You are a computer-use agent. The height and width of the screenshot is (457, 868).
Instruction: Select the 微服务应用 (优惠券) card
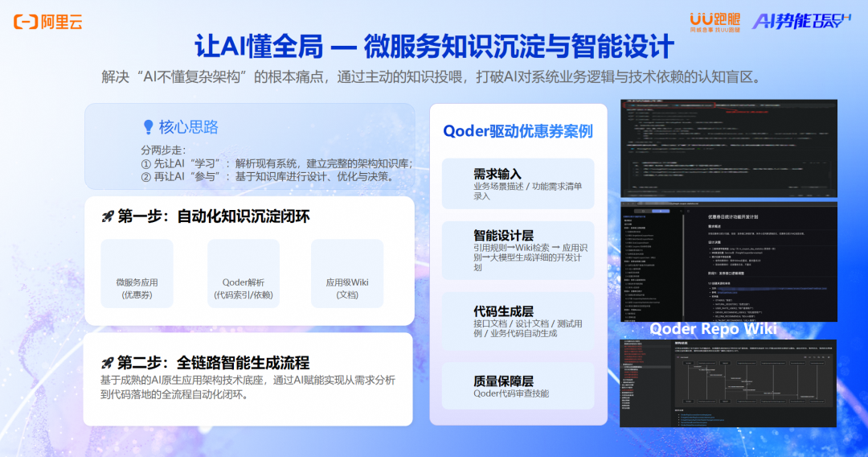tap(137, 274)
